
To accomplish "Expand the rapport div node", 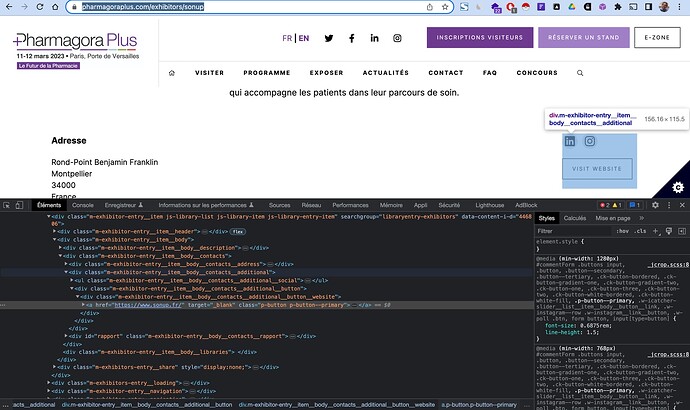I will click(x=66, y=336).
